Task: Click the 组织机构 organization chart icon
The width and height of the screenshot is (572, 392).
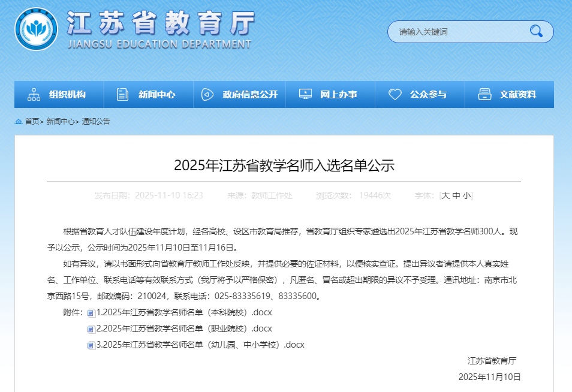Action: click(x=34, y=95)
